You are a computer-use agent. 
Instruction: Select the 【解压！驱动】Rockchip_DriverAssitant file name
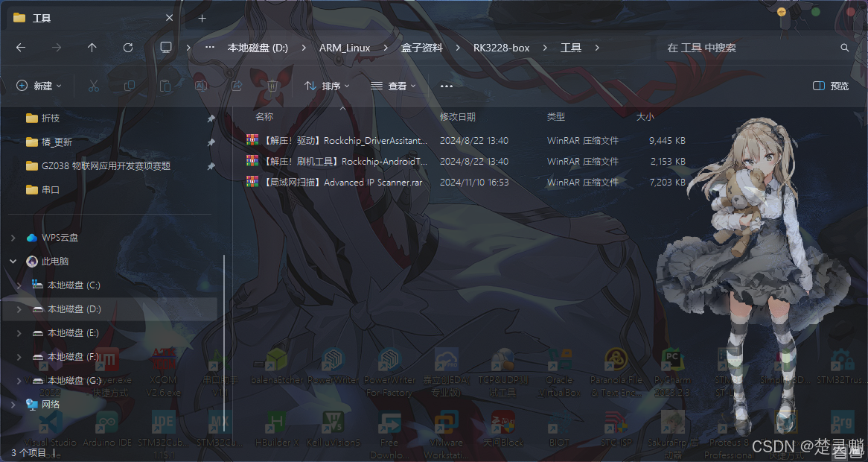(x=345, y=141)
